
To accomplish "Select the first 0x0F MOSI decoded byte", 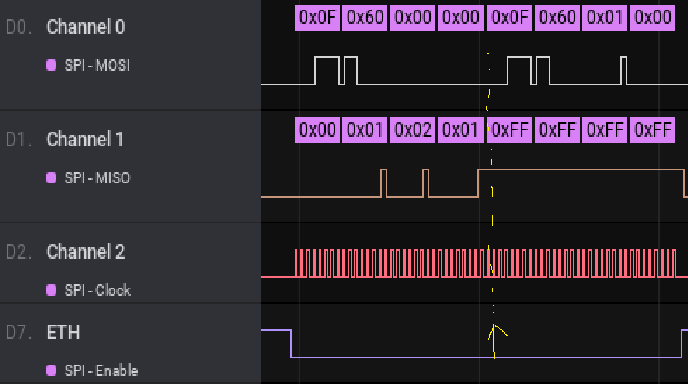I will click(317, 18).
